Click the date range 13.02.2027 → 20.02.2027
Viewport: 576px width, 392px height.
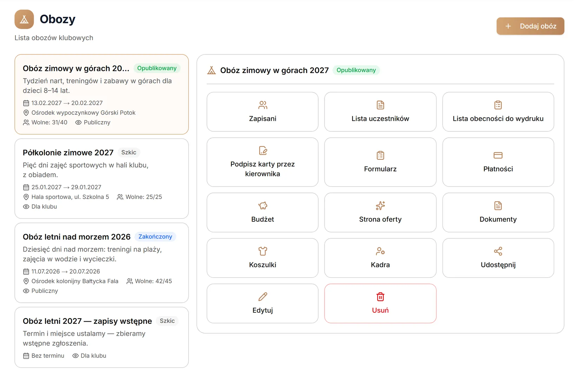(x=67, y=103)
